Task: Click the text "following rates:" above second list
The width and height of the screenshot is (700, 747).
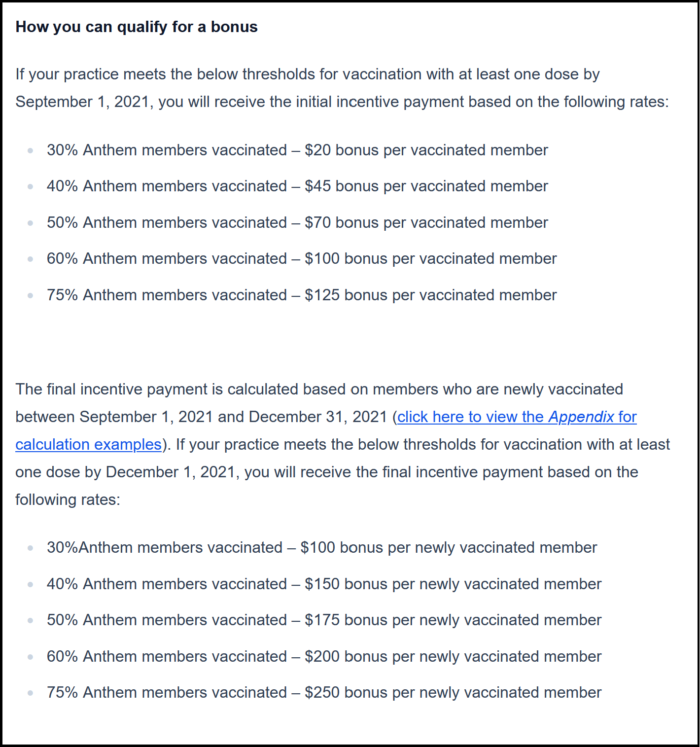Action: tap(68, 500)
